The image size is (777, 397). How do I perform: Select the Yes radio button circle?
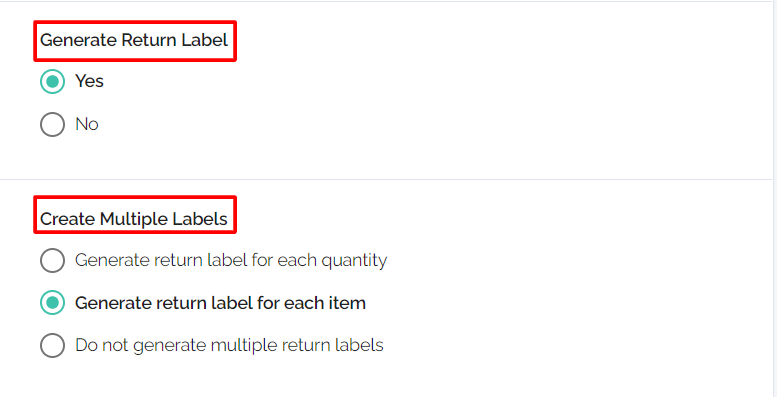52,81
